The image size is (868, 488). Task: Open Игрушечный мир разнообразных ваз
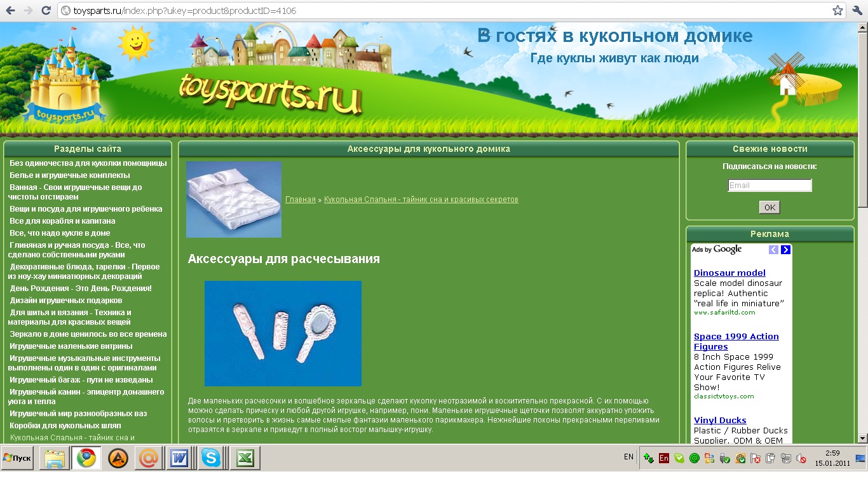(x=78, y=414)
